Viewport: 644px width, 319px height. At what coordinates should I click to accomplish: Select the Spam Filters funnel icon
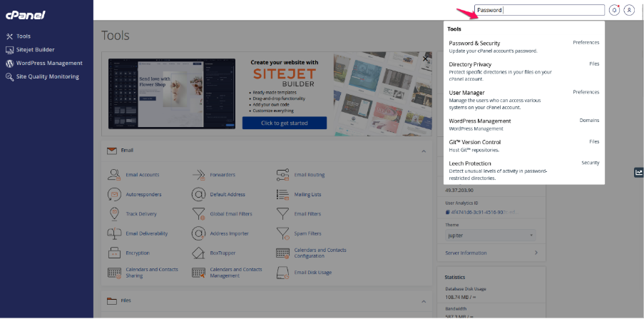coord(282,233)
